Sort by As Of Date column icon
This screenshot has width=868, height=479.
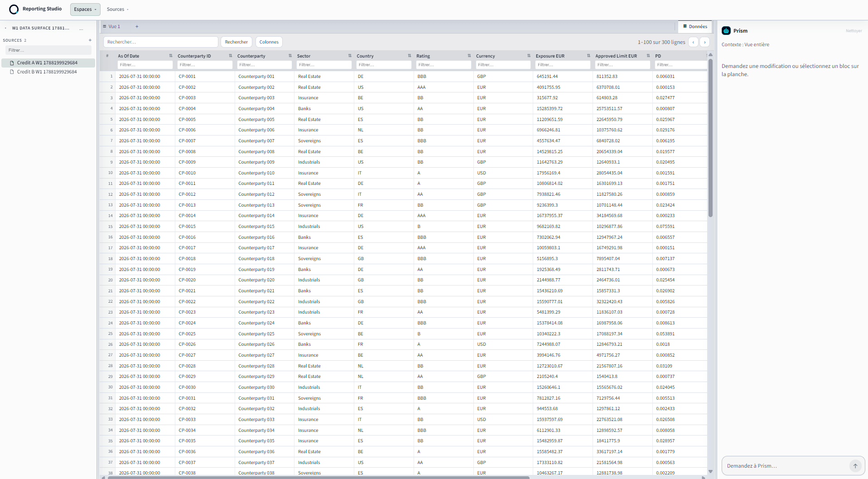point(171,56)
